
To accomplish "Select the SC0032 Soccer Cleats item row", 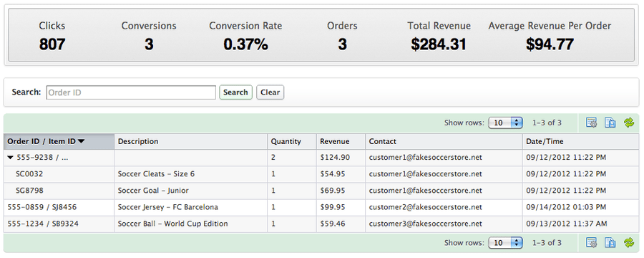I will pos(321,174).
